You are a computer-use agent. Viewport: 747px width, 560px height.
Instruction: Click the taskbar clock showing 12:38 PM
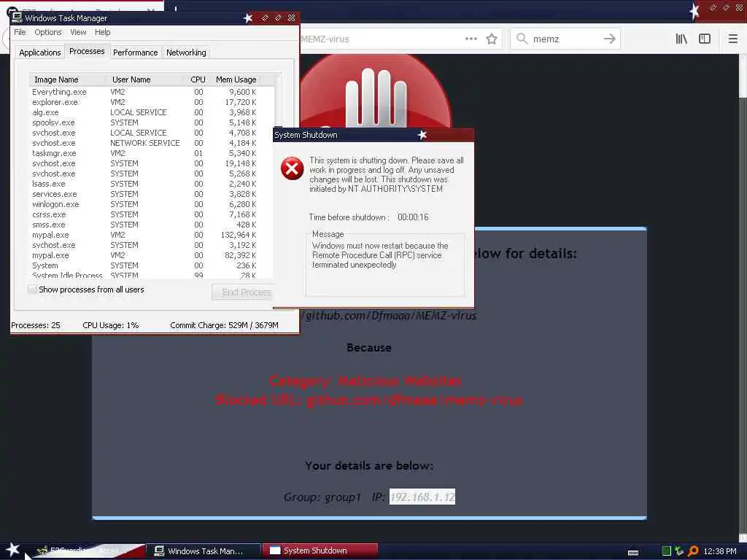720,551
